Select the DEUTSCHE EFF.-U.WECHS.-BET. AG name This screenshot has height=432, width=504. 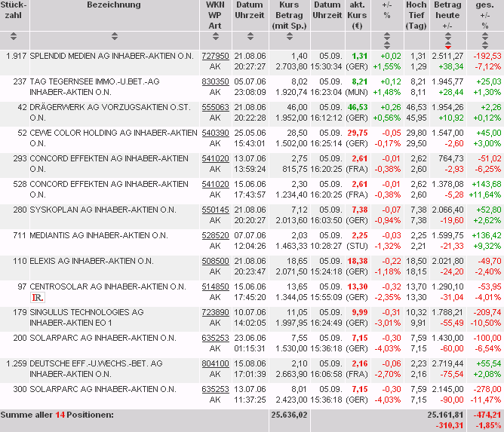(x=96, y=363)
